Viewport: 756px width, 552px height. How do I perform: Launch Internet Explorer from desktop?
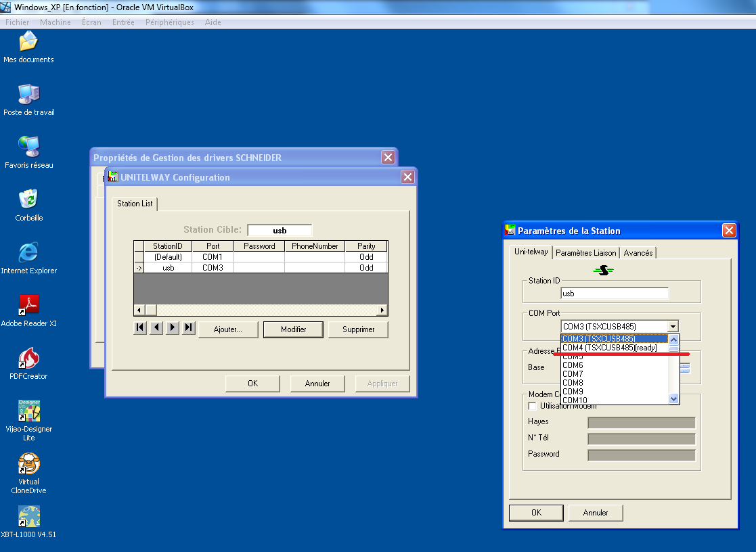[28, 254]
